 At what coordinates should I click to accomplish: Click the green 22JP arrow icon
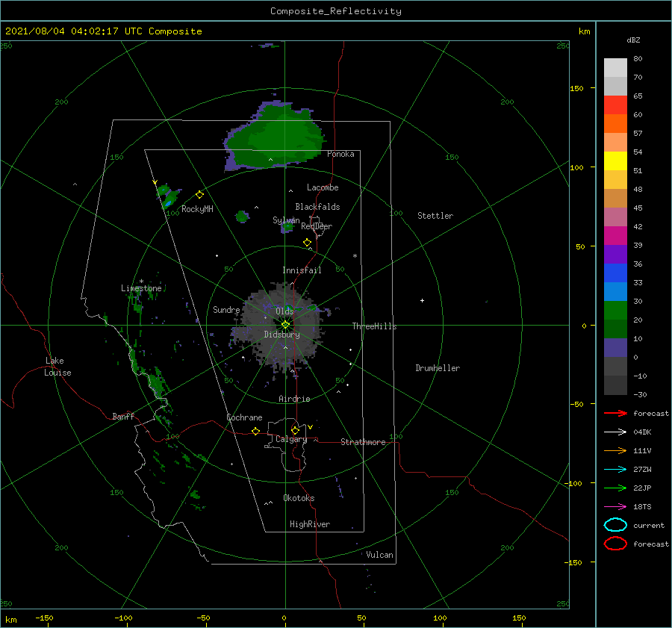(615, 488)
